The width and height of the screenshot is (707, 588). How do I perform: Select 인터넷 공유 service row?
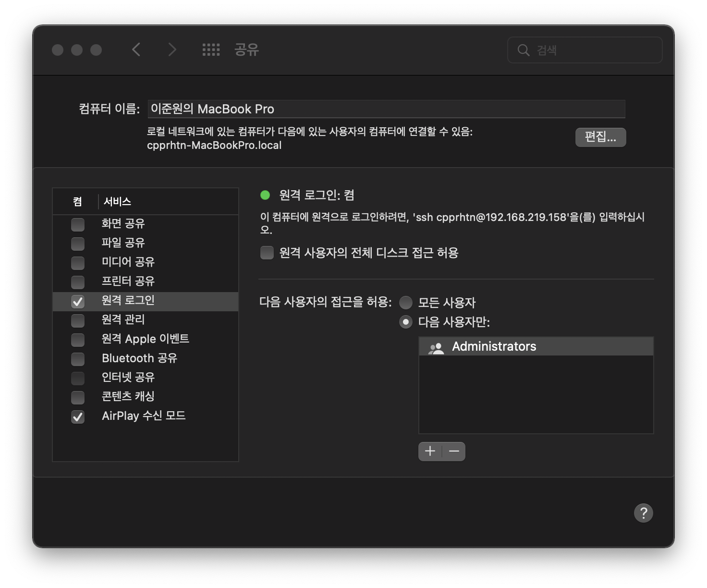(x=146, y=378)
